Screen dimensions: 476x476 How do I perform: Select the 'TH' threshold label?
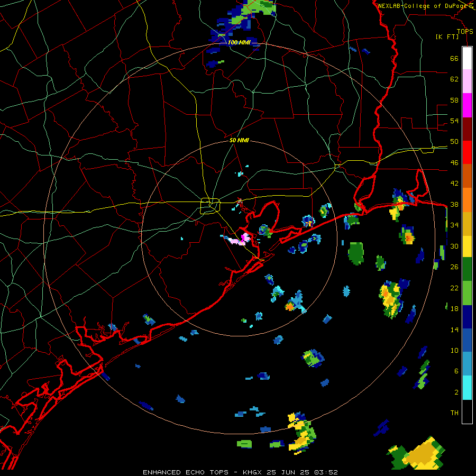[454, 413]
